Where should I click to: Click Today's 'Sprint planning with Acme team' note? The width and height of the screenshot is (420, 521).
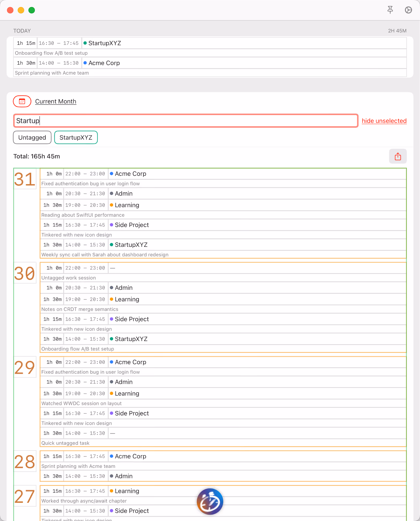52,73
